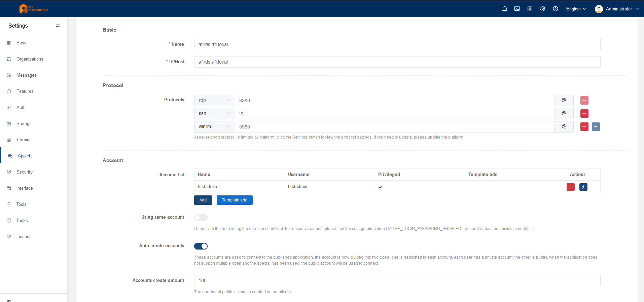Focus the IP/Host input field
The height and width of the screenshot is (302, 644).
click(397, 62)
